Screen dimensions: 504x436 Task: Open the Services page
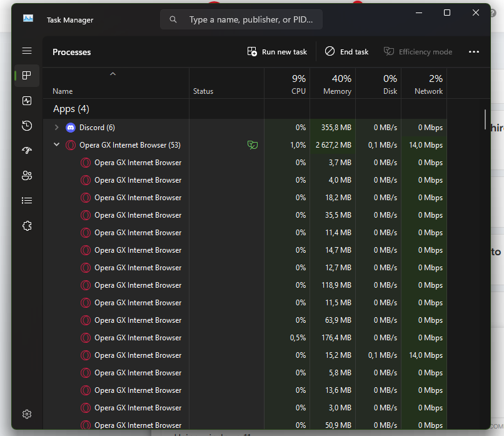click(x=26, y=226)
